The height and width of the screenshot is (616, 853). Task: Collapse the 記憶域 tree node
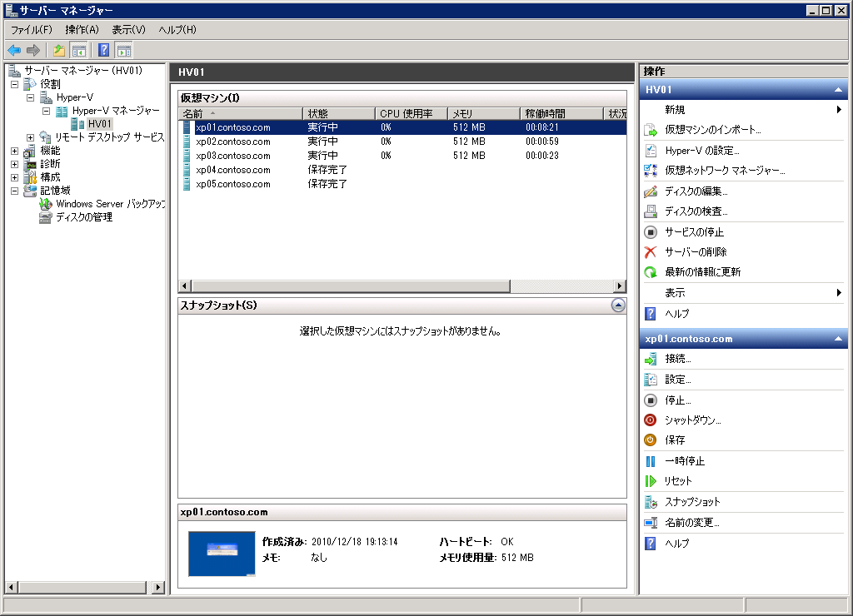point(15,191)
